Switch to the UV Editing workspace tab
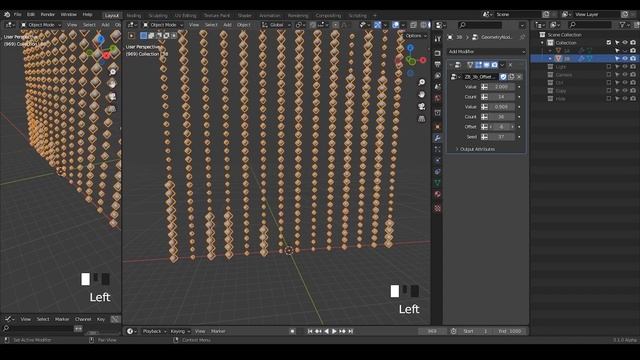 [x=186, y=16]
